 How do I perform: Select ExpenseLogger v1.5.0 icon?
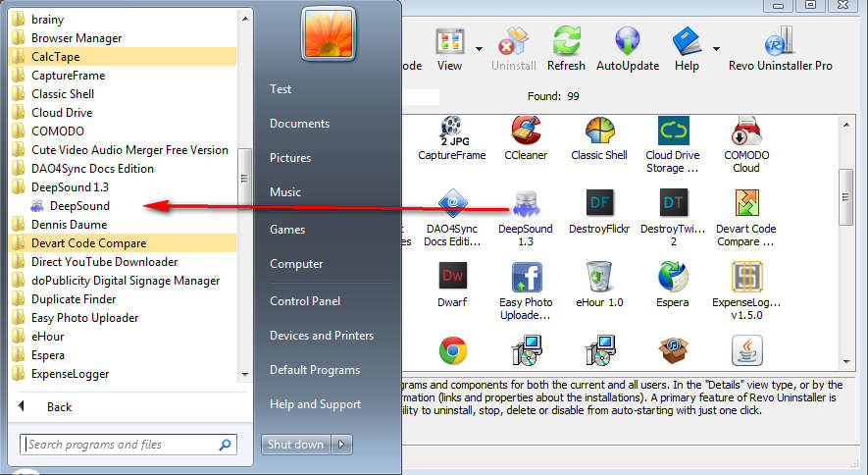[746, 276]
